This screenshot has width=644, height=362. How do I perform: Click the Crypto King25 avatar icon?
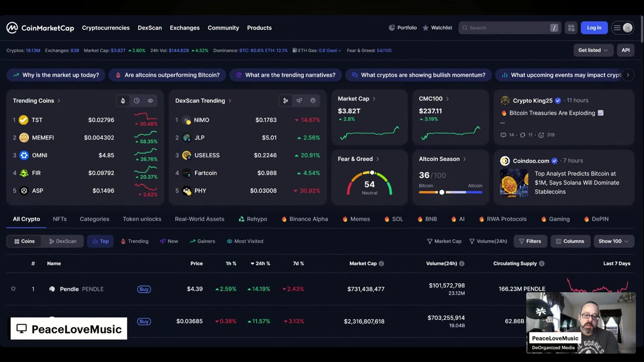pos(505,101)
